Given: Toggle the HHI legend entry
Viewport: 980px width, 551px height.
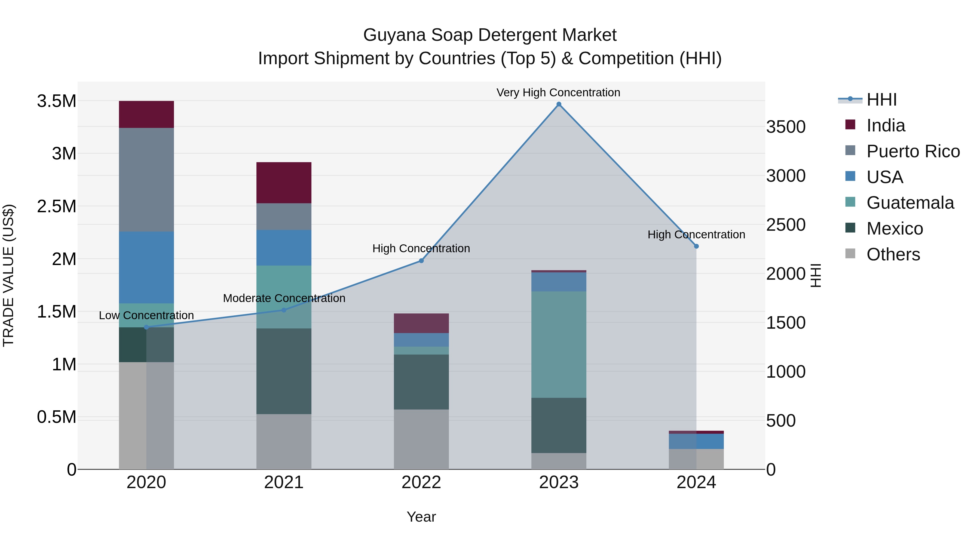Looking at the screenshot, I should pos(868,100).
